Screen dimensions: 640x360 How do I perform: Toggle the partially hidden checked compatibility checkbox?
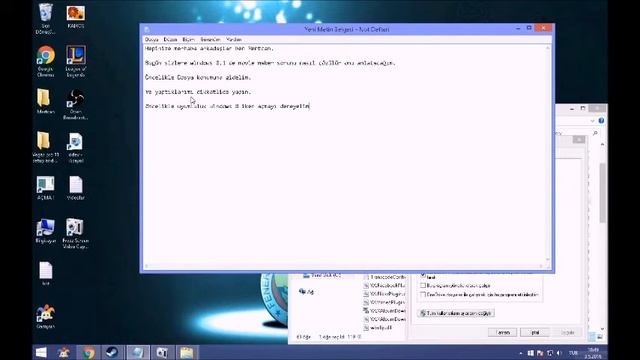[423, 275]
